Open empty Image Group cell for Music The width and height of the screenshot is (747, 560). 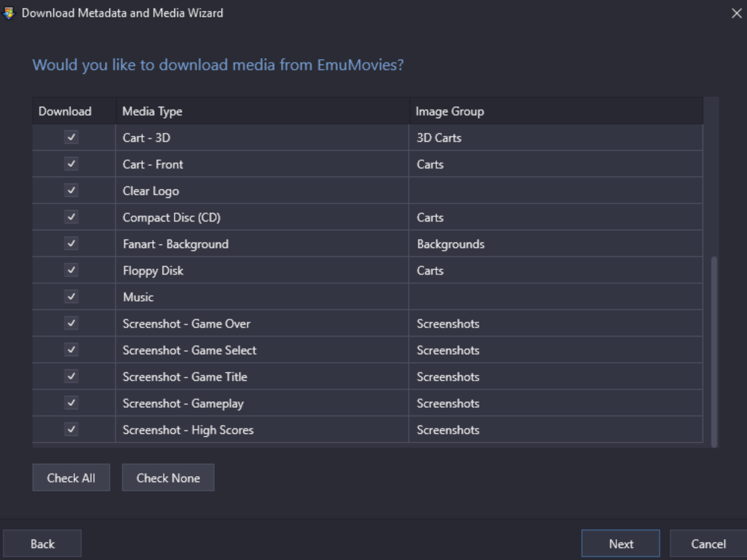(555, 297)
